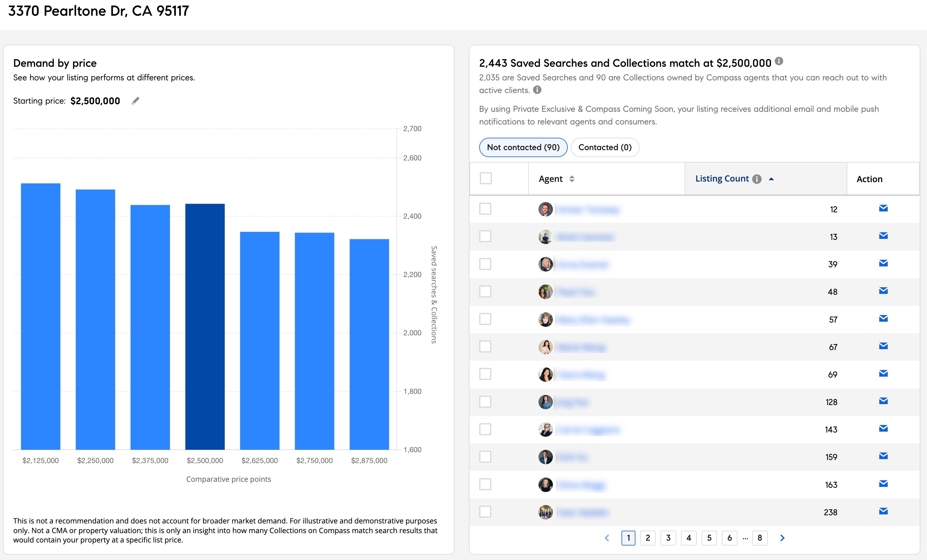The width and height of the screenshot is (927, 560).
Task: Jump to page 8 of agents
Action: tap(760, 538)
